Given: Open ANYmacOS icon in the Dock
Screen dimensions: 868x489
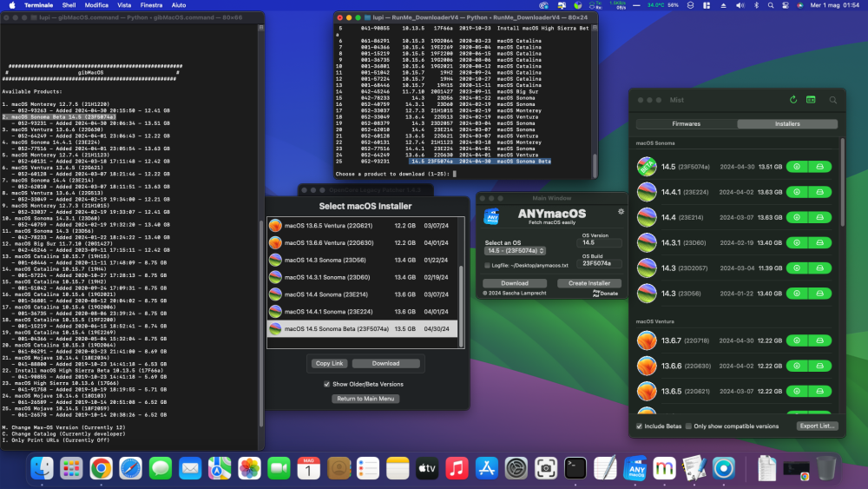Looking at the screenshot, I should [x=635, y=468].
